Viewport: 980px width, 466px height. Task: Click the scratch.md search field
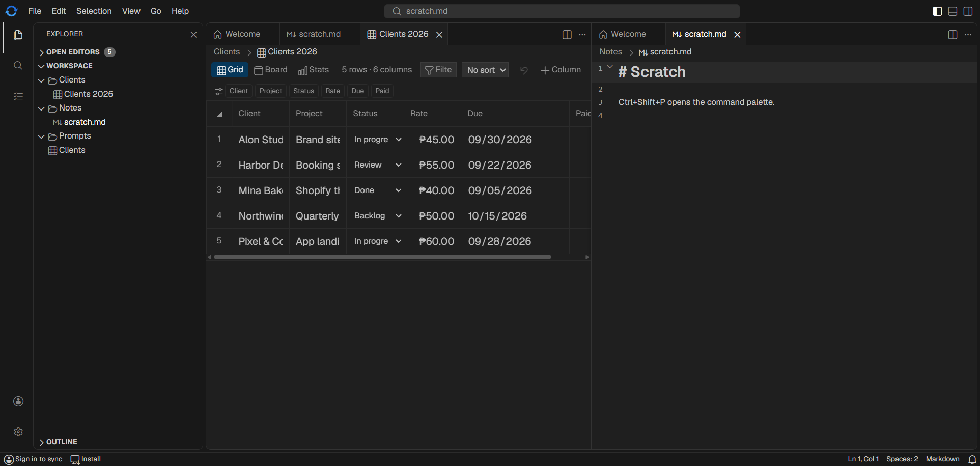[562, 11]
